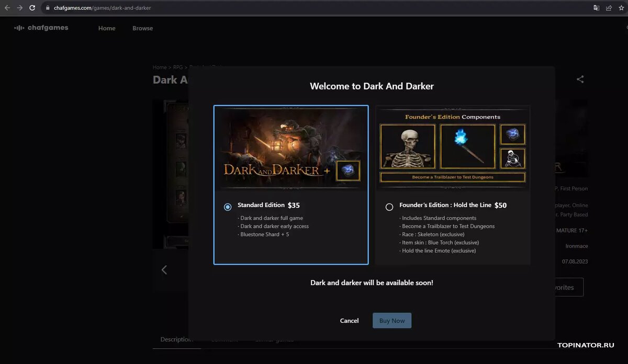This screenshot has width=628, height=364.
Task: Click the Buy Now button
Action: pyautogui.click(x=392, y=321)
